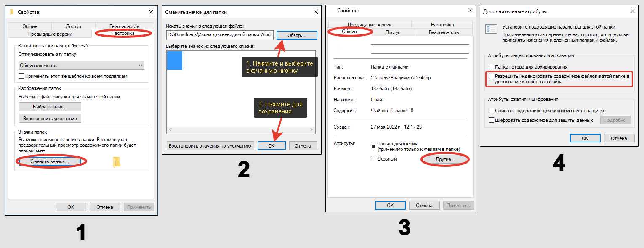Open the Настройка tab in window 1
This screenshot has width=644, height=248.
(123, 34)
